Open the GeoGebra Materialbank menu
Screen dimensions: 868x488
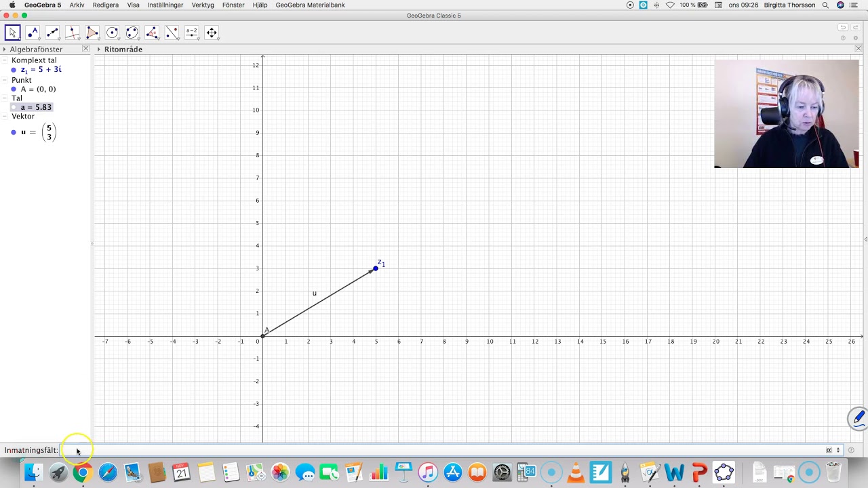click(310, 5)
